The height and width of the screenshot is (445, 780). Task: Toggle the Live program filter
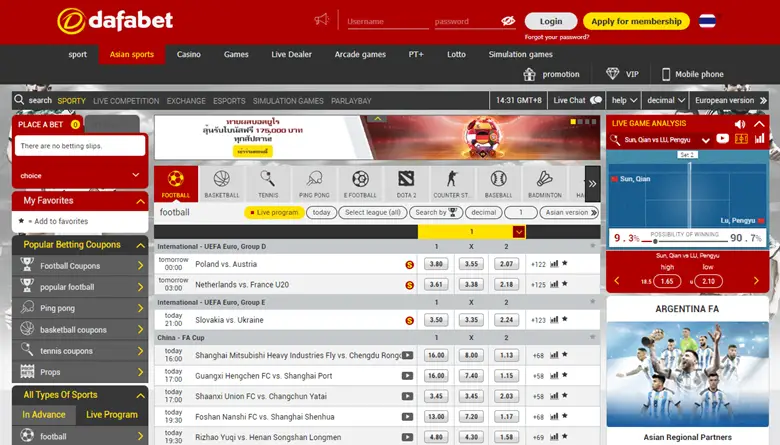(x=273, y=212)
